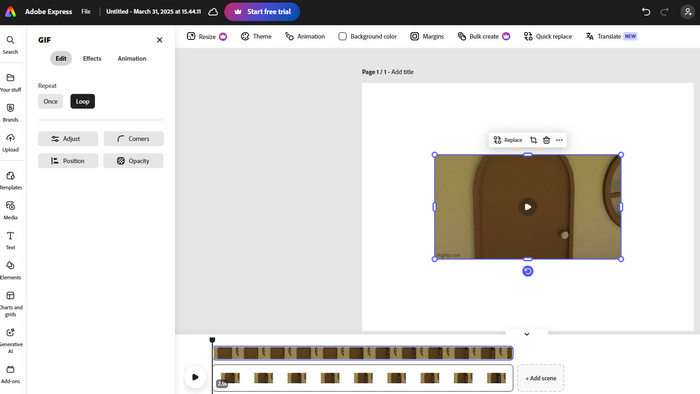The height and width of the screenshot is (394, 700).
Task: Open the Opacity options
Action: click(x=133, y=161)
